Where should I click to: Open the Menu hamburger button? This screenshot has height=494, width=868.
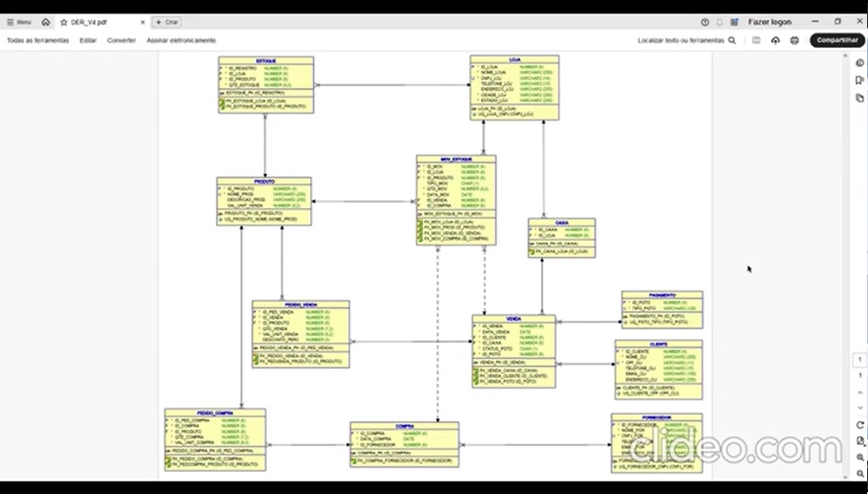pos(18,21)
